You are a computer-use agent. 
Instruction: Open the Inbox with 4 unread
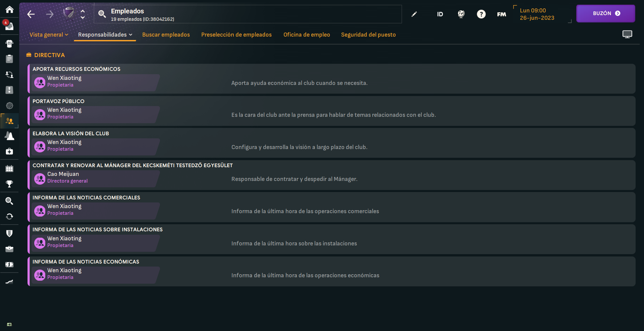coord(9,26)
